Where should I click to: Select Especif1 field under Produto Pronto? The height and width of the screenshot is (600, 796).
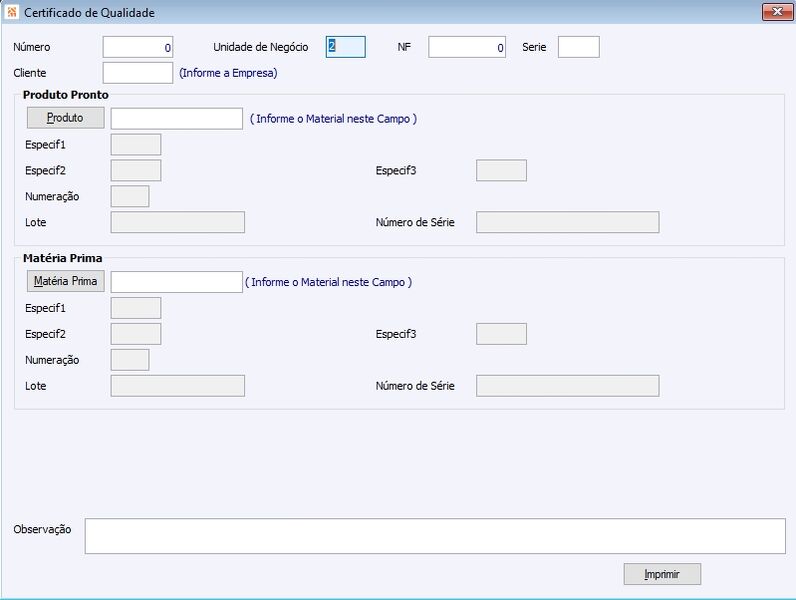coord(136,145)
